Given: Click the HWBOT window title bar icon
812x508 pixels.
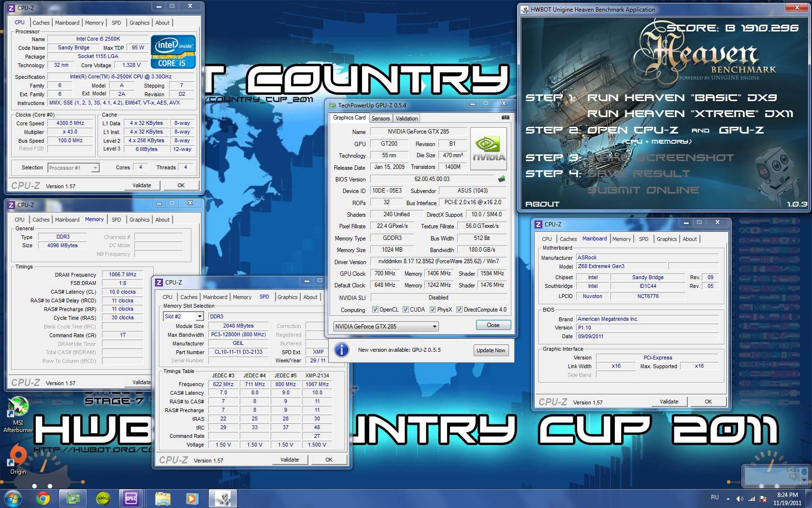Looking at the screenshot, I should 525,9.
